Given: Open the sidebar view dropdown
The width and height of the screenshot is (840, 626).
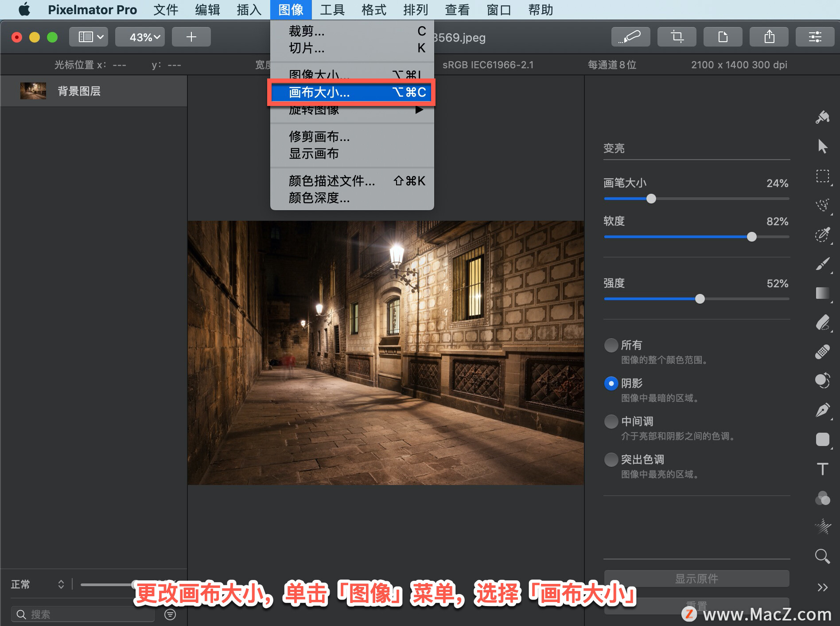Looking at the screenshot, I should point(89,37).
